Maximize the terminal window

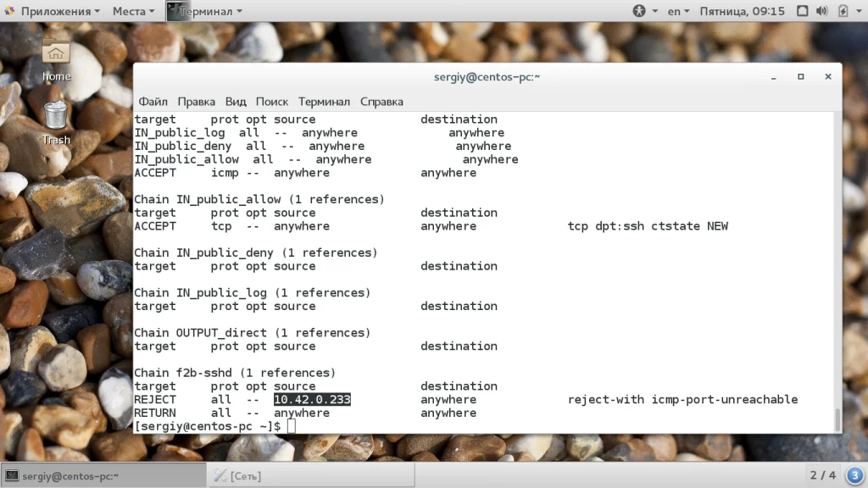[800, 77]
